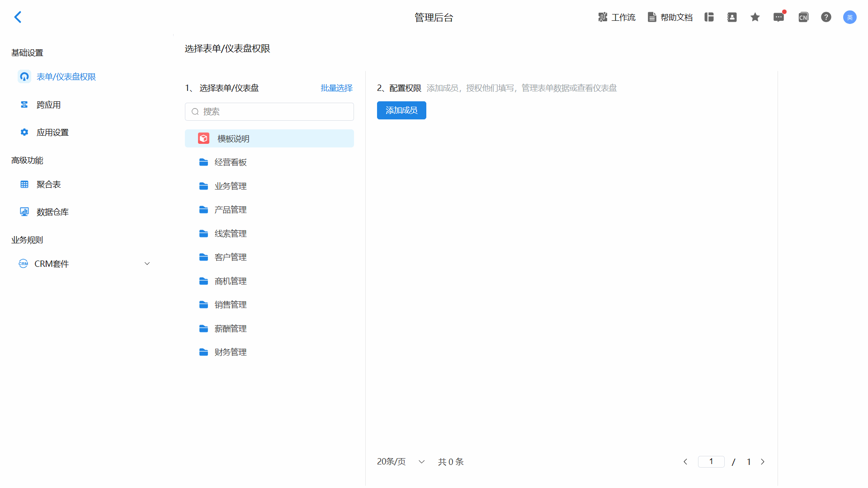This screenshot has height=488, width=868.
Task: Click the CN language icon
Action: pos(803,17)
